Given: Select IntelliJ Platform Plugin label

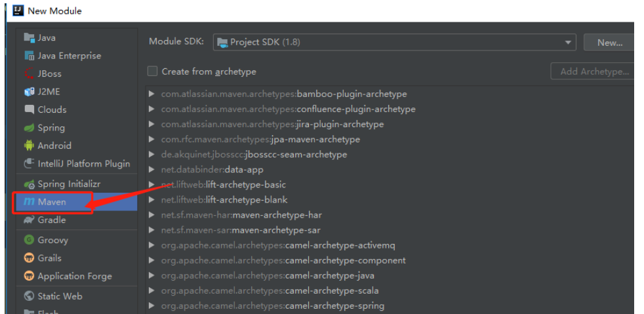Looking at the screenshot, I should [84, 164].
